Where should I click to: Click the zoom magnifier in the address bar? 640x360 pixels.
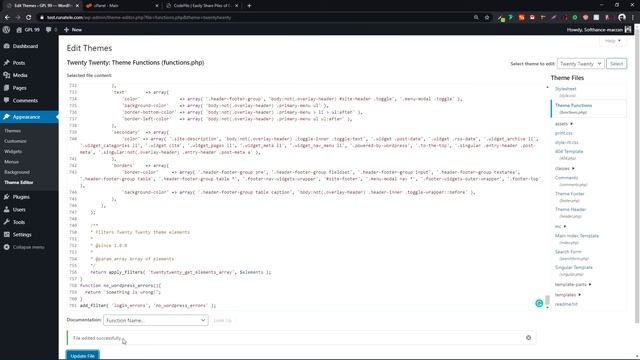pyautogui.click(x=476, y=18)
